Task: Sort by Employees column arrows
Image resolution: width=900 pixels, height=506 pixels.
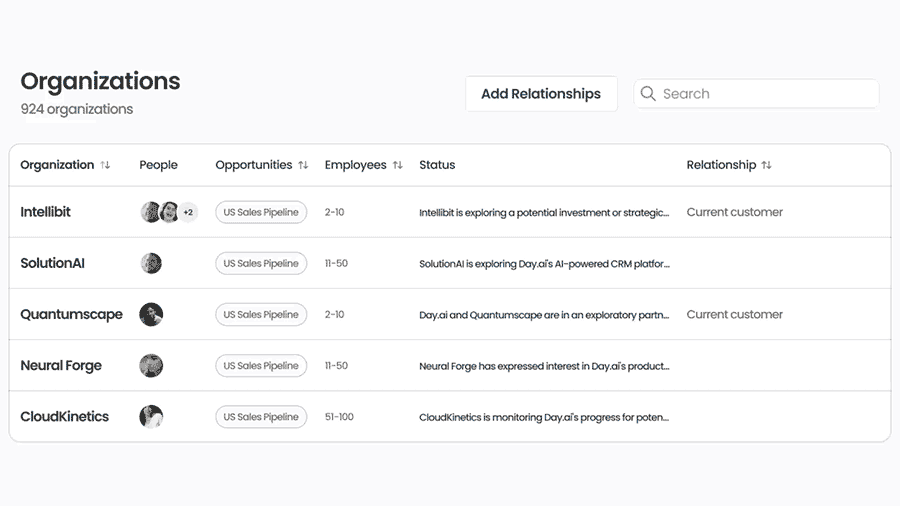Action: tap(398, 165)
